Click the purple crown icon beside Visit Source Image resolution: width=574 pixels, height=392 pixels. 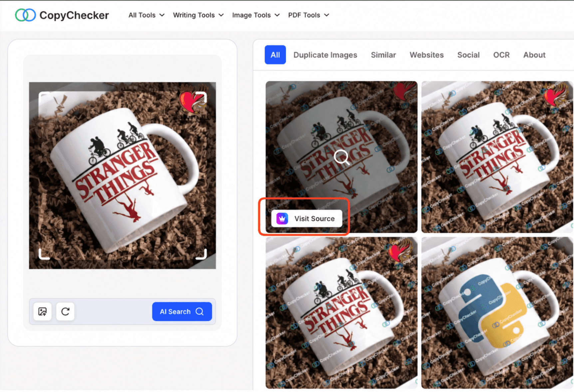(282, 219)
